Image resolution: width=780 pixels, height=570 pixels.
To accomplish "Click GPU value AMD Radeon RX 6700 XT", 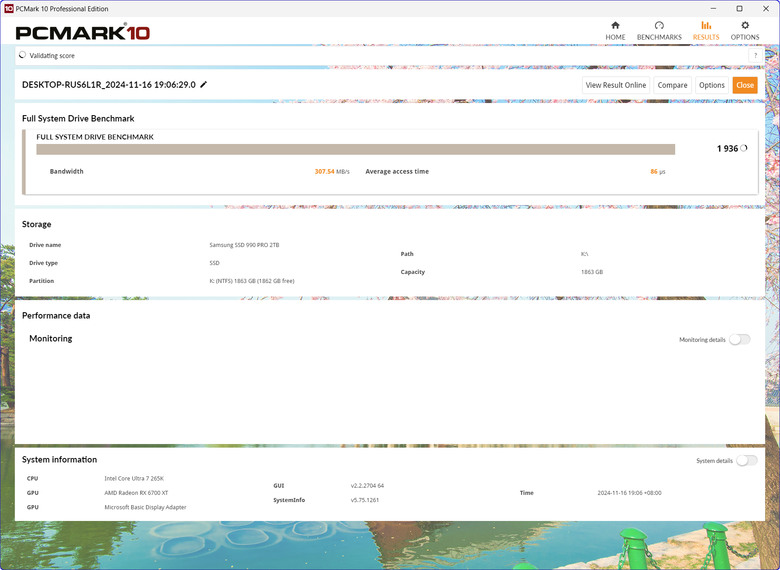I will pos(136,493).
